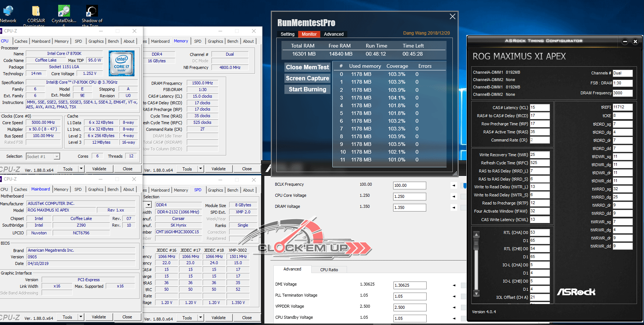The image size is (644, 325).
Task: Select the CPU Ratio tab
Action: click(x=329, y=270)
